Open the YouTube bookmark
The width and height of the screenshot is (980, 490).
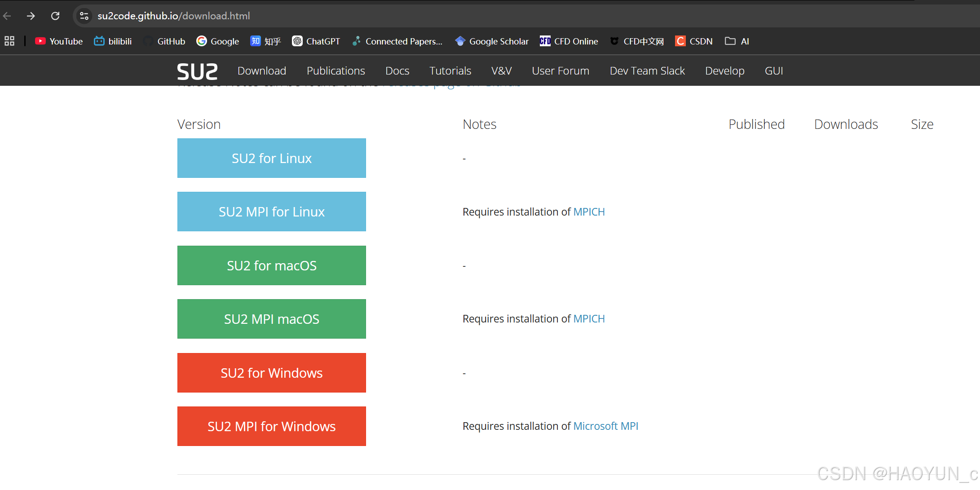(x=59, y=41)
